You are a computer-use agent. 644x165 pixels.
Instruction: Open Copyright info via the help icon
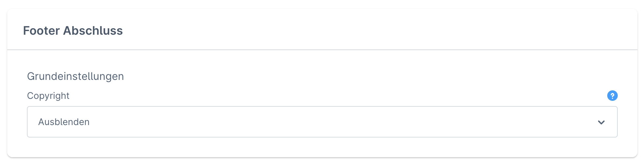(x=612, y=96)
